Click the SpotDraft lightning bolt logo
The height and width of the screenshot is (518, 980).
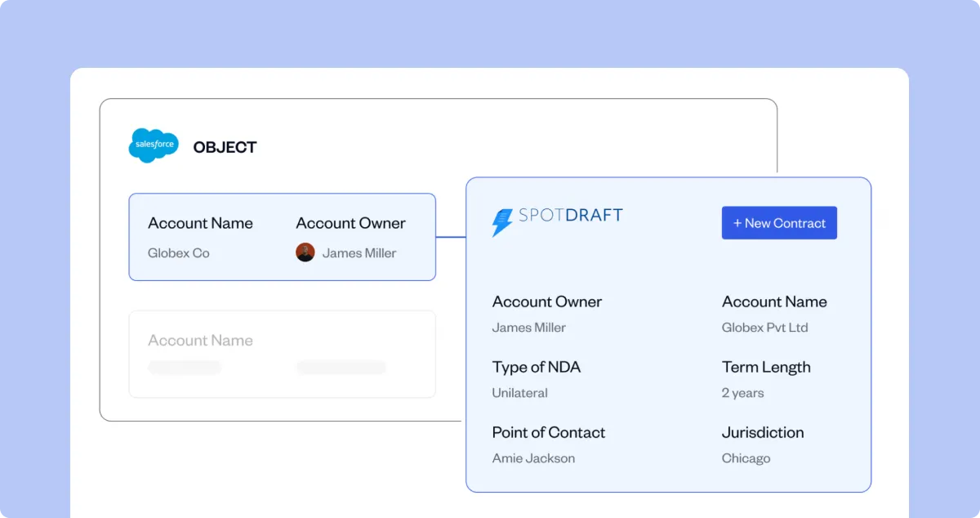tap(502, 222)
